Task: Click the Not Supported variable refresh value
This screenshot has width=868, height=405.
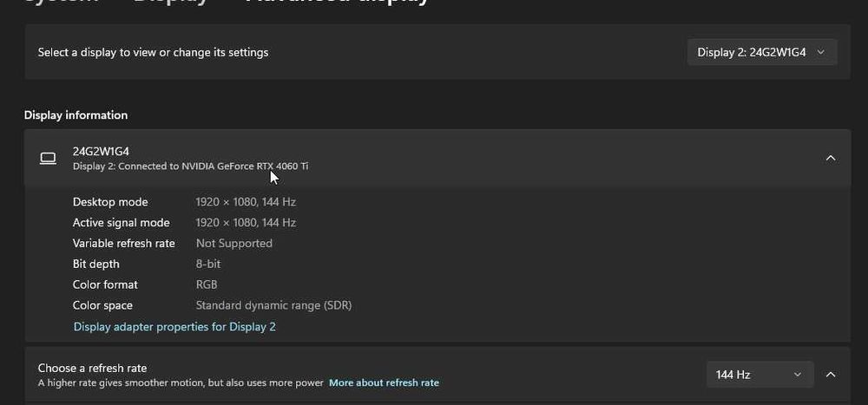Action: click(234, 244)
